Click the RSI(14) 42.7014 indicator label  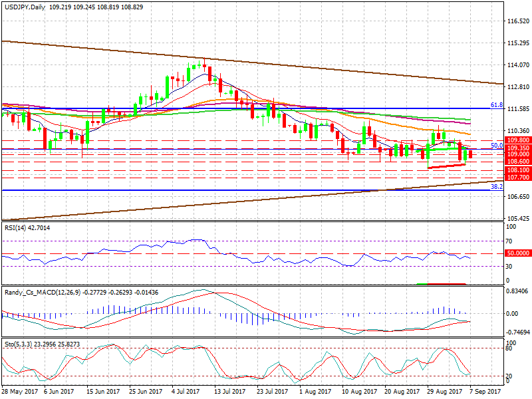(27, 228)
